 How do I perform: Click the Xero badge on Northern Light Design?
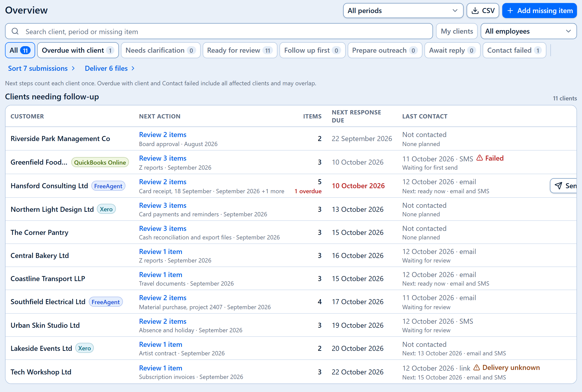coord(106,209)
